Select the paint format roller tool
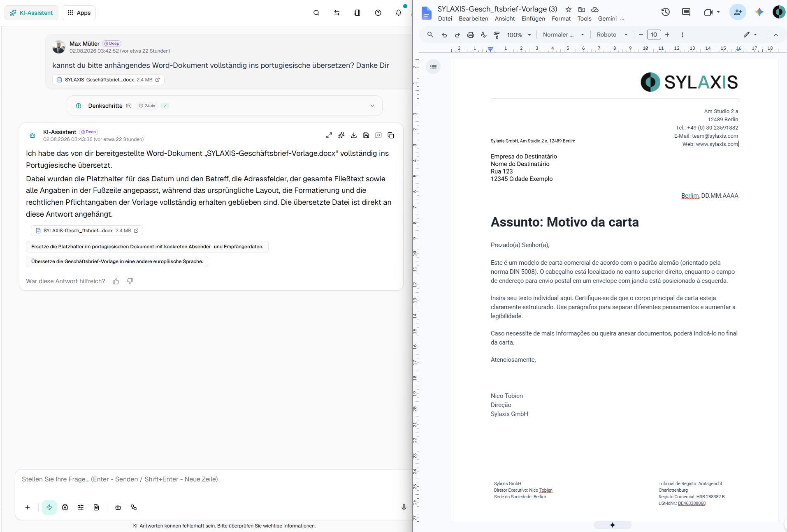The image size is (787, 532). (x=497, y=35)
